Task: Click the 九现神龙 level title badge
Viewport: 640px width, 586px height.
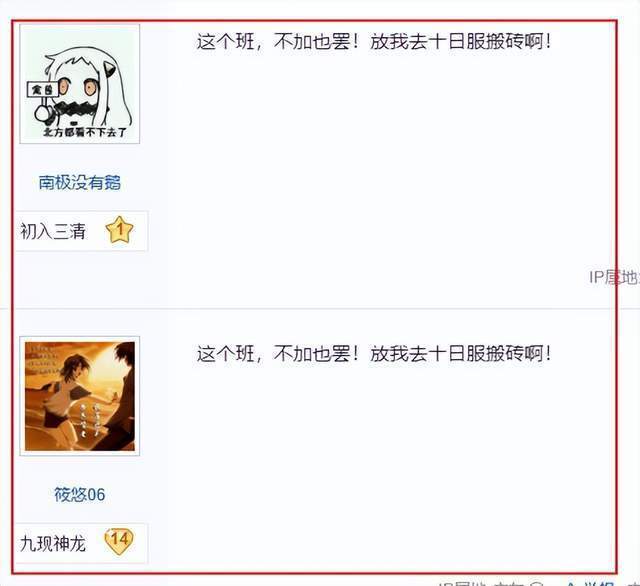Action: (53, 544)
